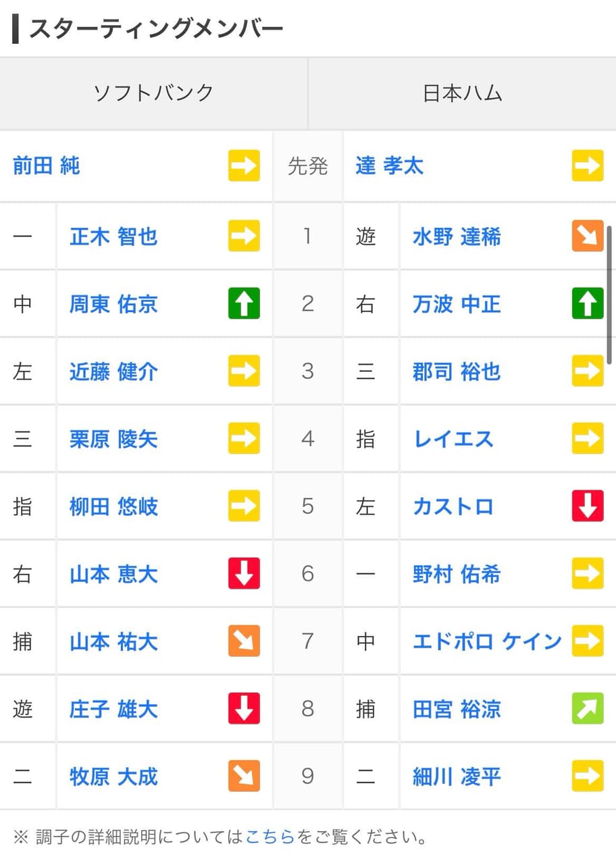Click light green diagonal arrow beside 田宮 裕涼
Screen dimensions: 616x865
click(x=588, y=709)
